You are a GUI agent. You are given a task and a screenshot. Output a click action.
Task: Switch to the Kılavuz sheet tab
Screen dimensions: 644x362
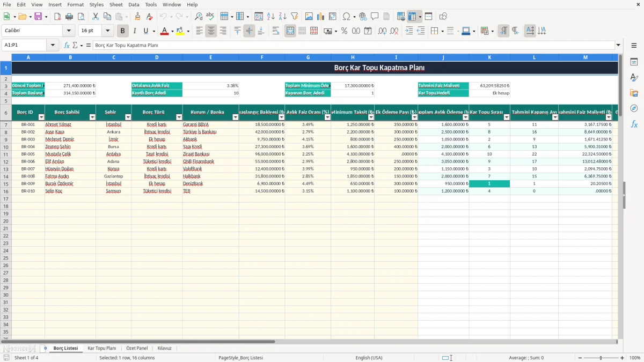pos(164,348)
